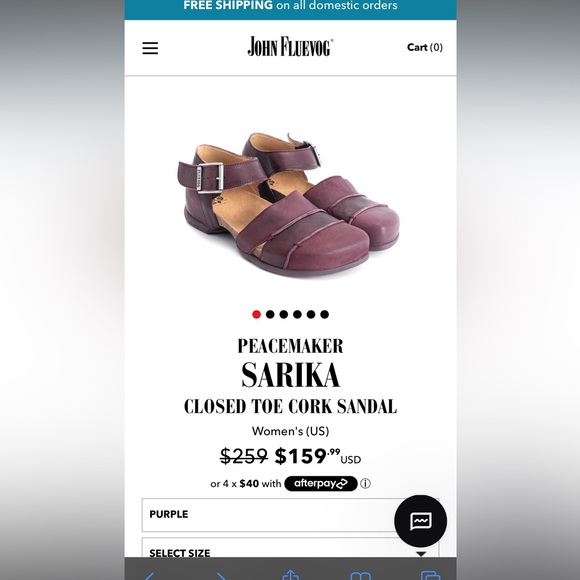Select the last image carousel dot
The image size is (580, 580).
(324, 314)
